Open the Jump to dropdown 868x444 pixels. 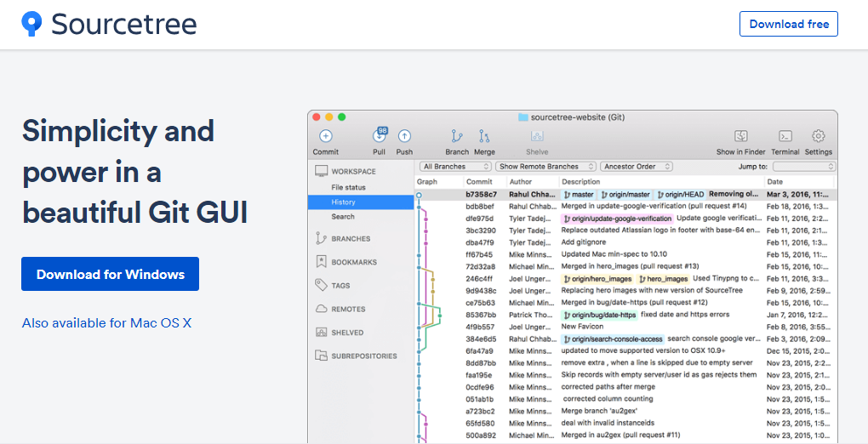pyautogui.click(x=804, y=166)
